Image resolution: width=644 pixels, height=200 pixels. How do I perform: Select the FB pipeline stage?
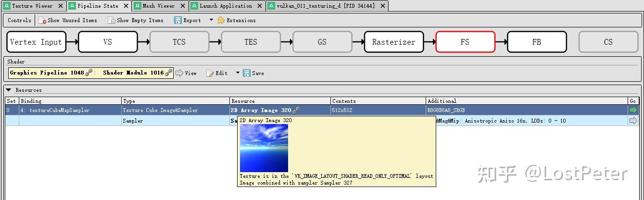click(537, 42)
